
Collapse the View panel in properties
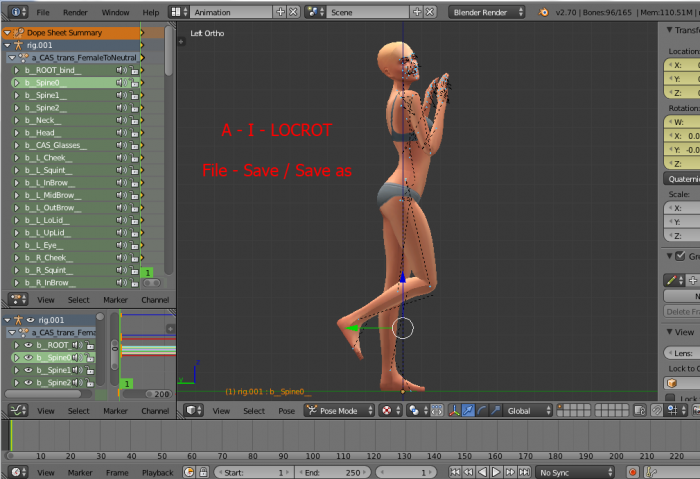click(671, 332)
